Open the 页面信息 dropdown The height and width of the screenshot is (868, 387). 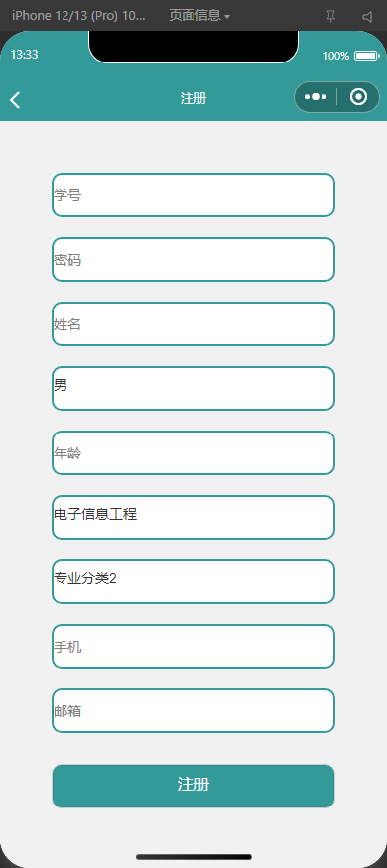tap(199, 16)
